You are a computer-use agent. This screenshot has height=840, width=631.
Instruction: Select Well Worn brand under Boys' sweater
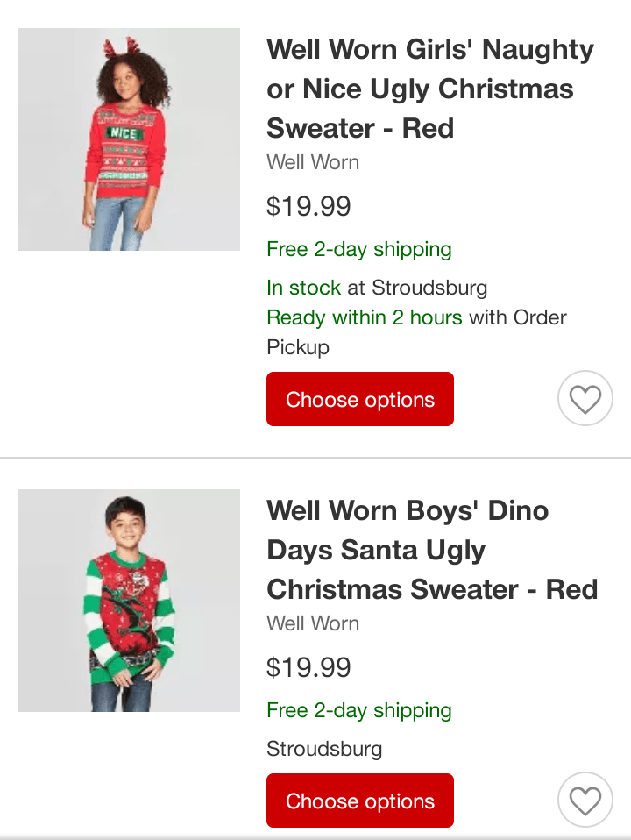[x=313, y=623]
